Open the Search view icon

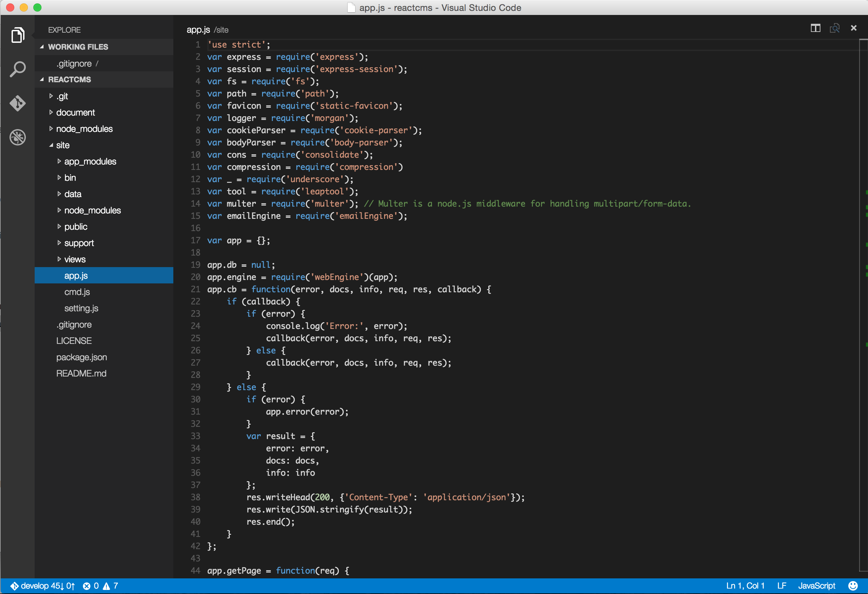coord(18,69)
